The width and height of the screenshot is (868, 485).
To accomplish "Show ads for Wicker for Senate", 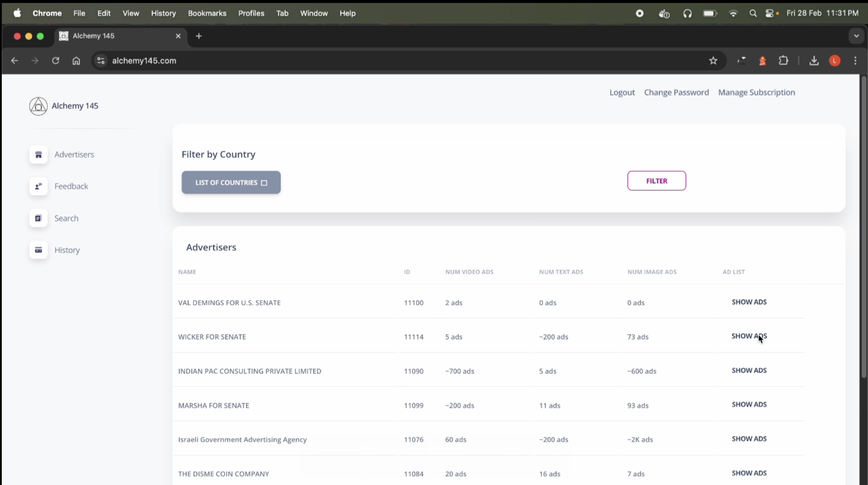I will [x=749, y=336].
